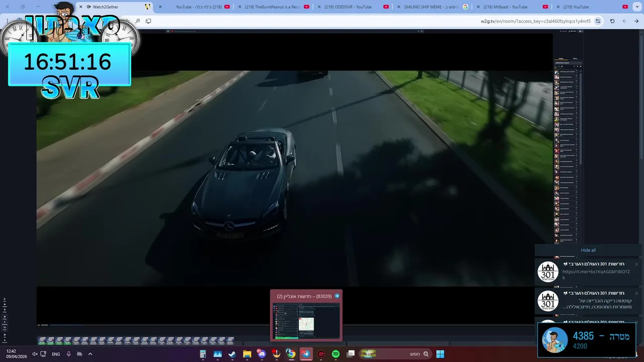Expand the hidden system tray icons chevron
Image resolution: width=644 pixels, height=362 pixels.
[90, 354]
